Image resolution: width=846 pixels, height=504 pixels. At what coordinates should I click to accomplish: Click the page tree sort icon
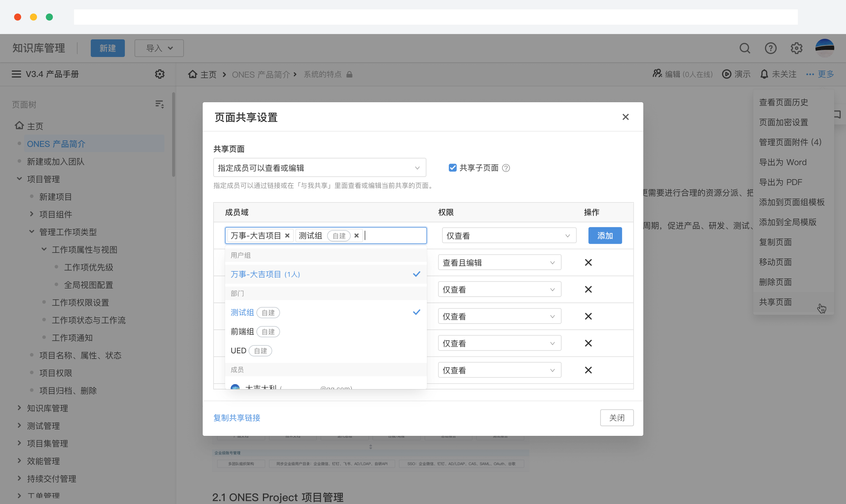(x=160, y=104)
